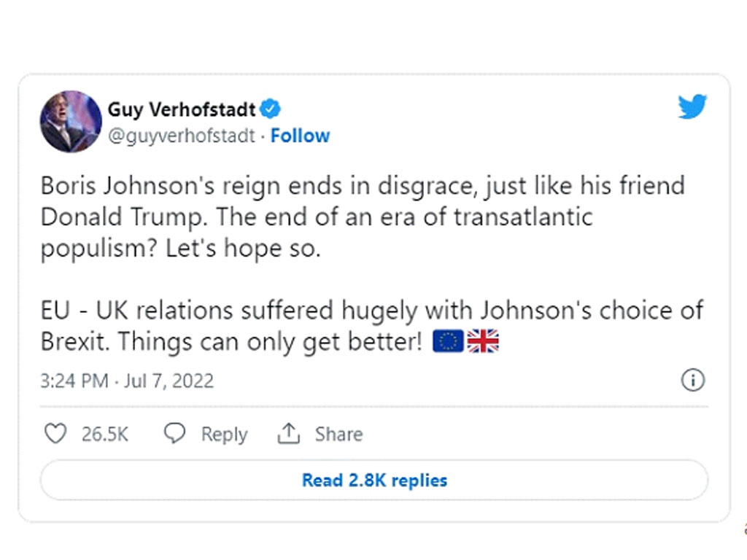747x560 pixels.
Task: Click the EU flag emoji
Action: [x=448, y=341]
